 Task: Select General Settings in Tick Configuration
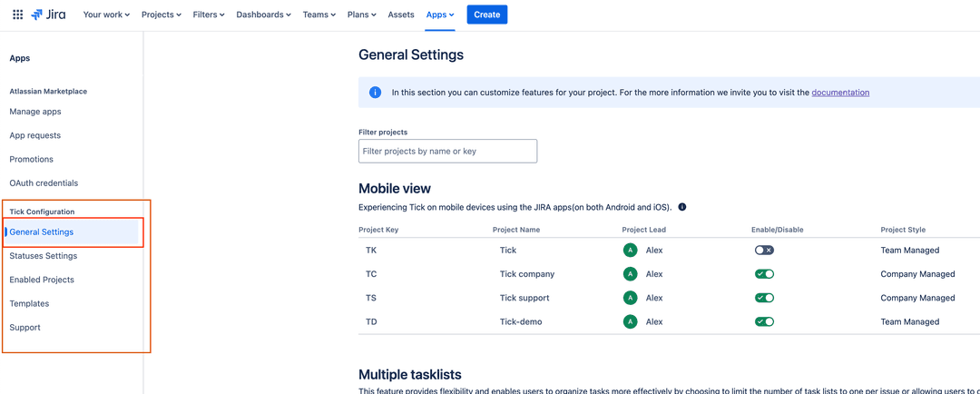(72, 232)
